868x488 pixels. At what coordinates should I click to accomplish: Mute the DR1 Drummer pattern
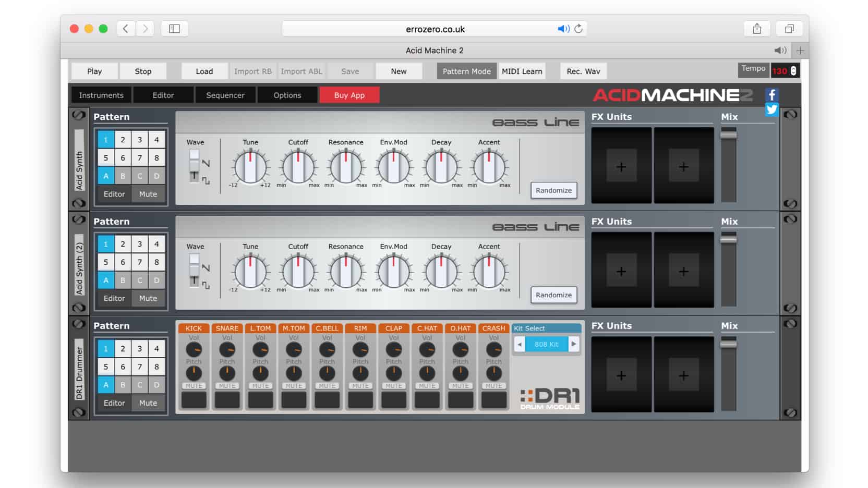pyautogui.click(x=148, y=403)
